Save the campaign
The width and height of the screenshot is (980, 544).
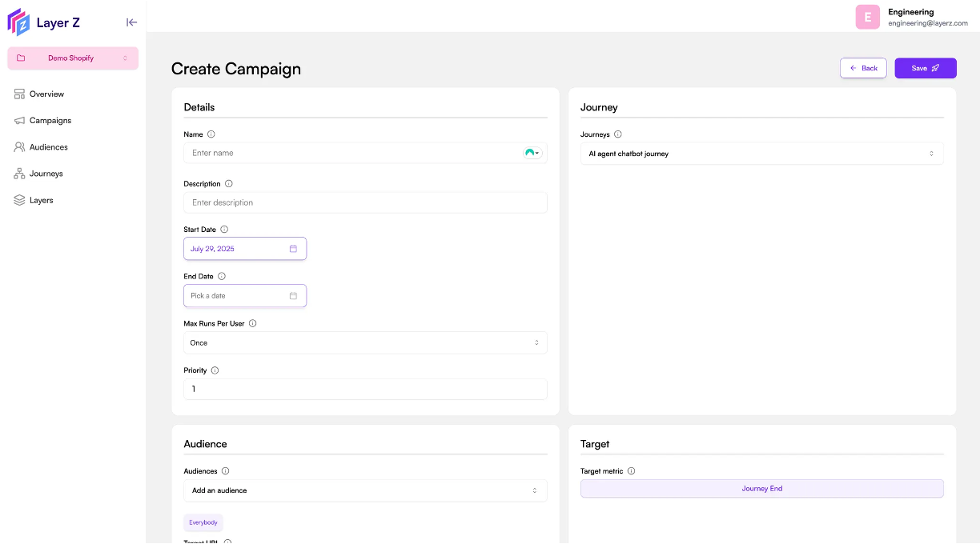coord(926,68)
